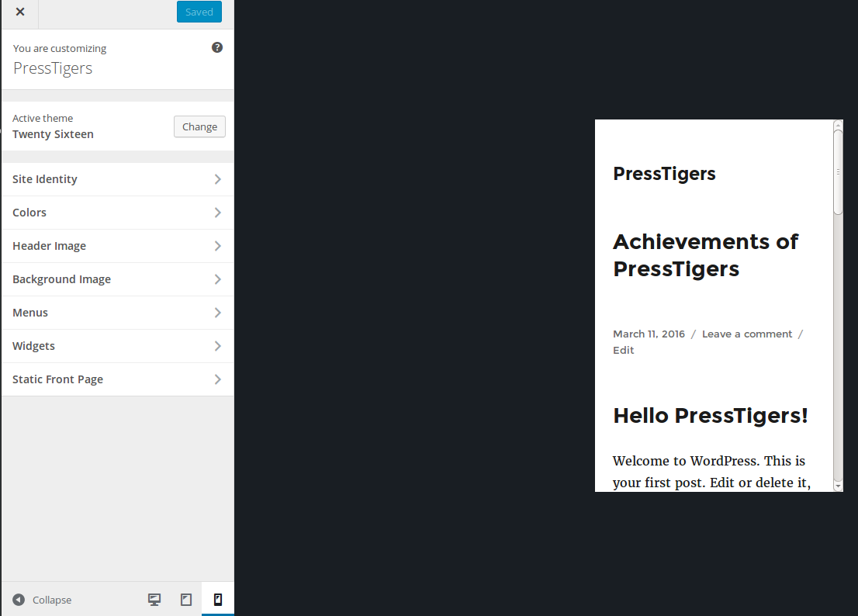Click the preview scrollbar thumb
Image resolution: width=858 pixels, height=616 pixels.
[838, 172]
